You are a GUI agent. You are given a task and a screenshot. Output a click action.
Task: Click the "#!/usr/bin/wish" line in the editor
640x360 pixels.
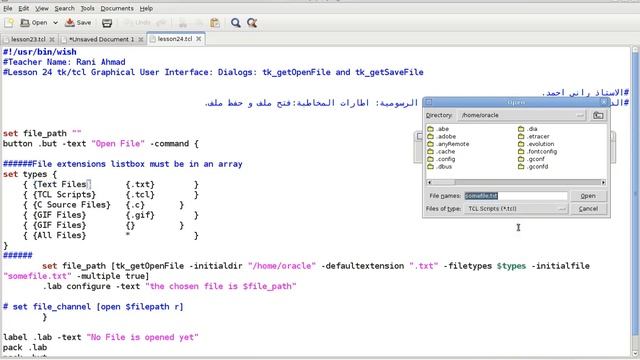click(40, 52)
